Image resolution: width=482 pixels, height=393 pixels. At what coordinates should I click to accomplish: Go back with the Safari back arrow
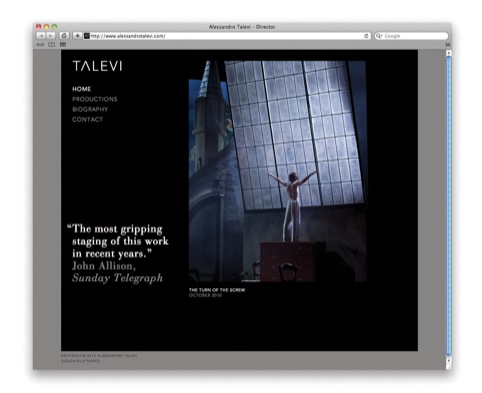pos(41,36)
